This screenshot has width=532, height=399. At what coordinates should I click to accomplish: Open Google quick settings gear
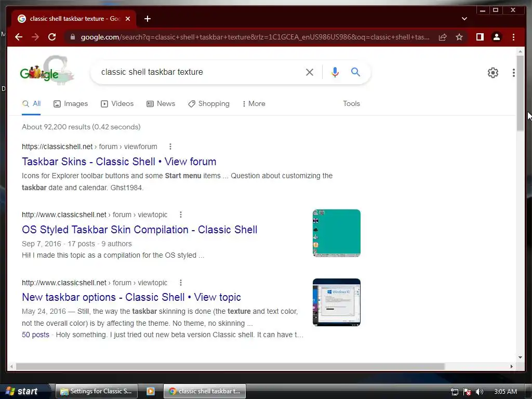(x=493, y=73)
